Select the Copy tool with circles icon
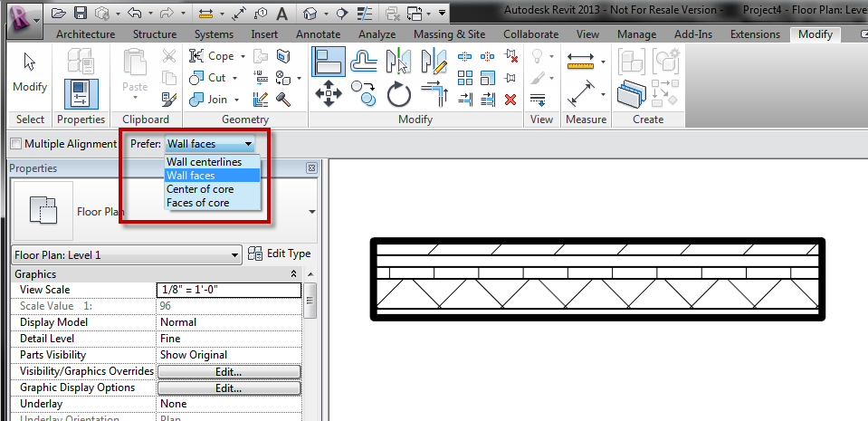This screenshot has height=421, width=868. pyautogui.click(x=364, y=93)
